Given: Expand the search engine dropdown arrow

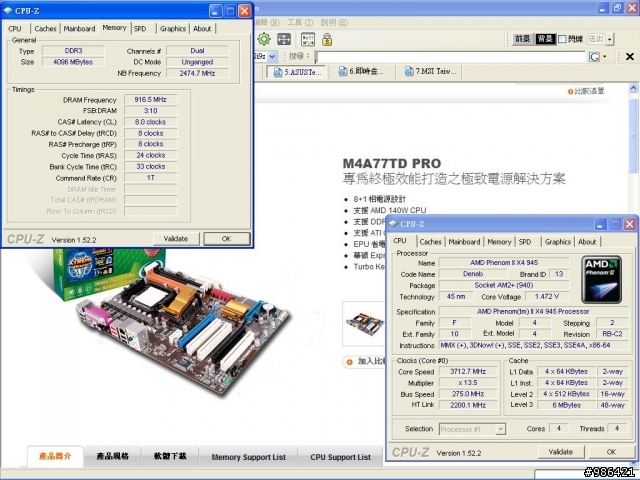Looking at the screenshot, I should pos(604,57).
